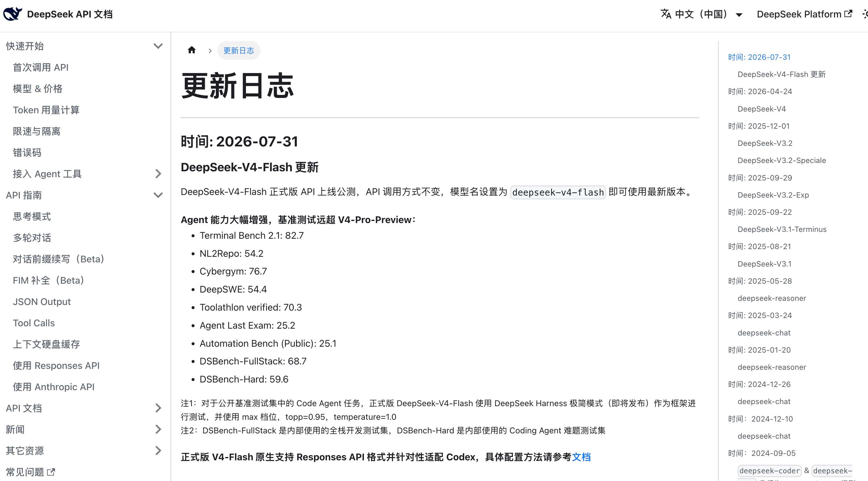Jump to 时间: 2024-12-26 entry
Viewport: 868px width, 481px height.
(759, 385)
